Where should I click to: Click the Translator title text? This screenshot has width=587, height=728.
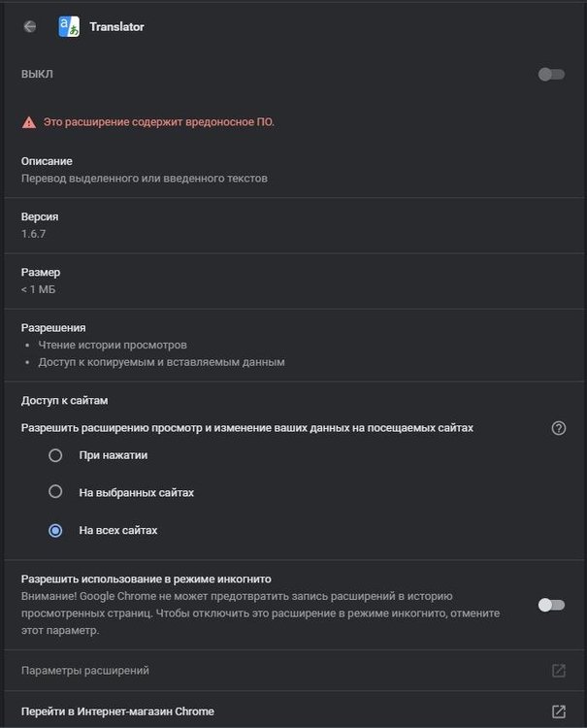116,27
